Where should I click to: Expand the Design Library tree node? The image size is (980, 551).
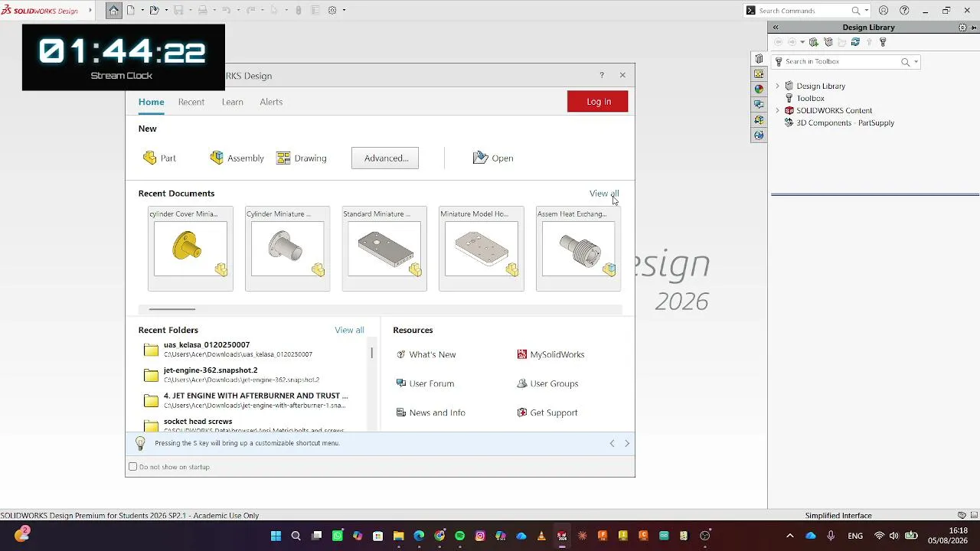click(778, 86)
